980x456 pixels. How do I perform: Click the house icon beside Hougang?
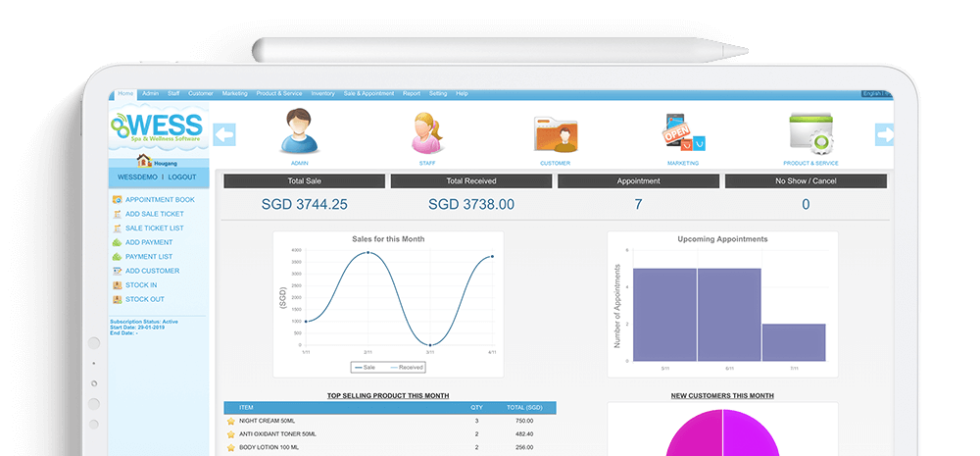coord(144,161)
